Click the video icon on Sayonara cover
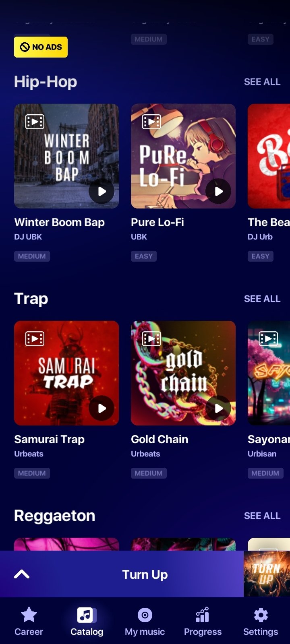290x644 pixels. click(268, 339)
